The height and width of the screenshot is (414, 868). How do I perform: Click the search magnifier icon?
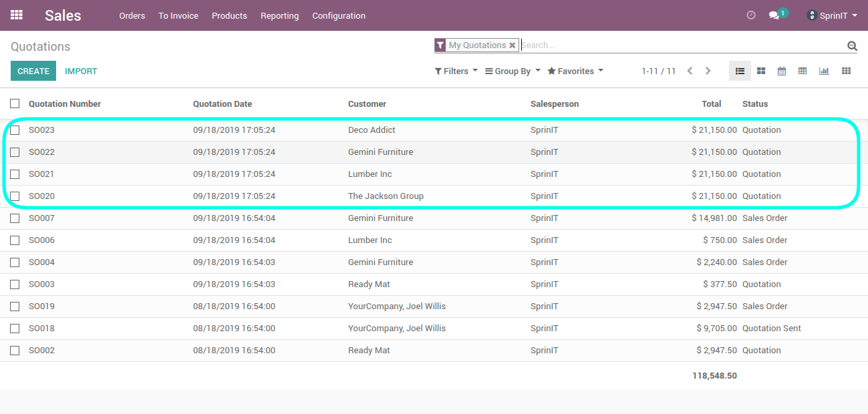pyautogui.click(x=852, y=46)
